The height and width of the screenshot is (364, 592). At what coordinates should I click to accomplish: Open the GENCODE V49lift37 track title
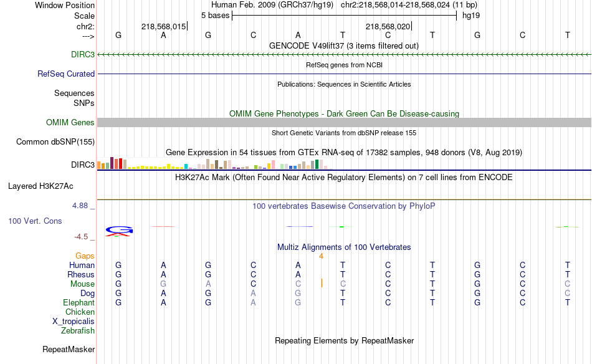[343, 45]
